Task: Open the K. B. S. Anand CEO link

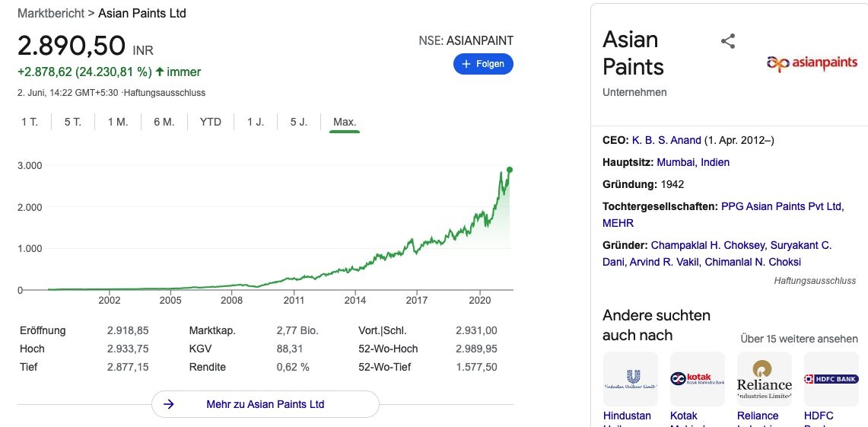Action: tap(666, 140)
